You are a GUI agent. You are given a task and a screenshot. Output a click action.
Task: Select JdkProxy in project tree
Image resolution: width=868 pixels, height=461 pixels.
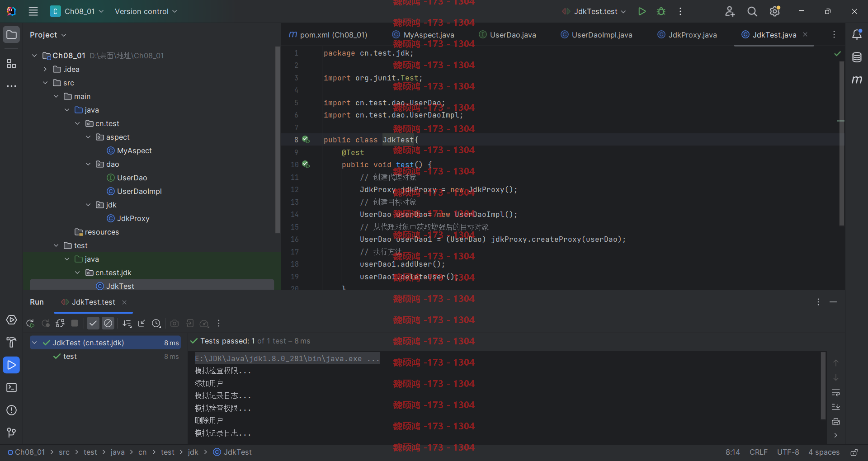tap(128, 218)
